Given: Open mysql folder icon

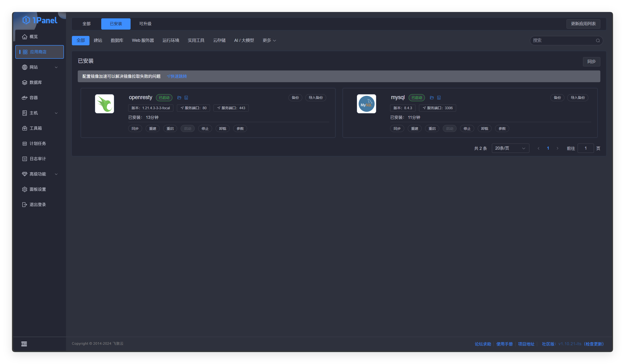Looking at the screenshot, I should 432,98.
